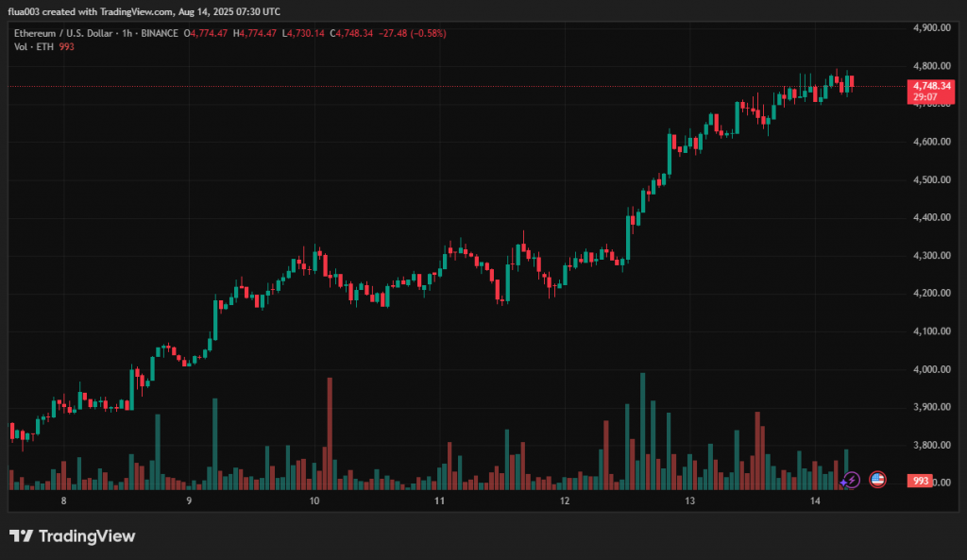Click the low value 'L4,730.14'
967x560 pixels.
click(303, 33)
